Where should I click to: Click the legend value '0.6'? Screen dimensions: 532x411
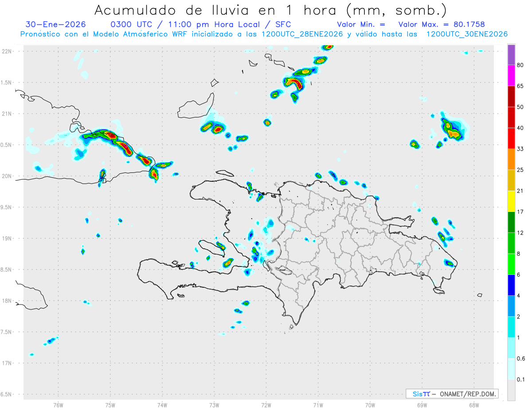click(x=521, y=358)
